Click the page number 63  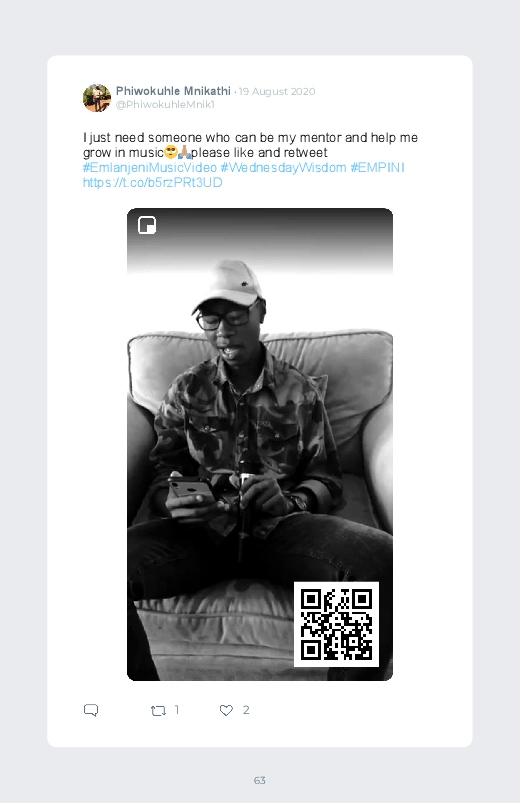[x=260, y=780]
